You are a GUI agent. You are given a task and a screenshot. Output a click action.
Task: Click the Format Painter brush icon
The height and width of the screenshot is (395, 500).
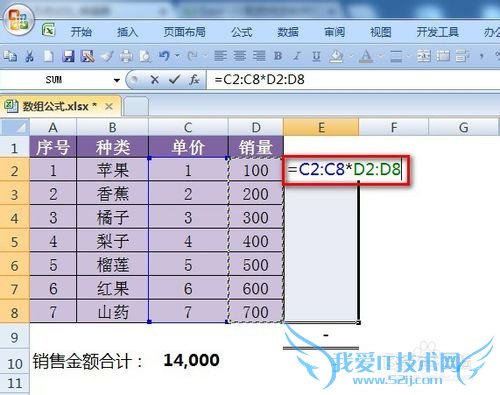click(107, 56)
